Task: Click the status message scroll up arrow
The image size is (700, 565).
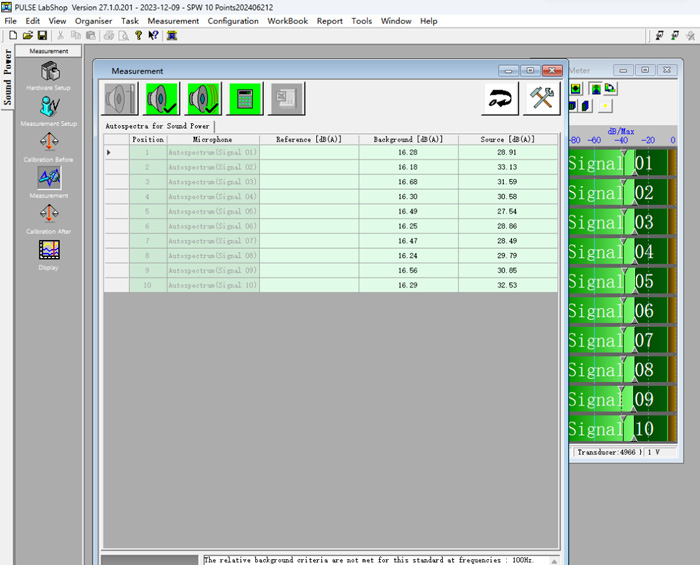Action: coord(554,561)
